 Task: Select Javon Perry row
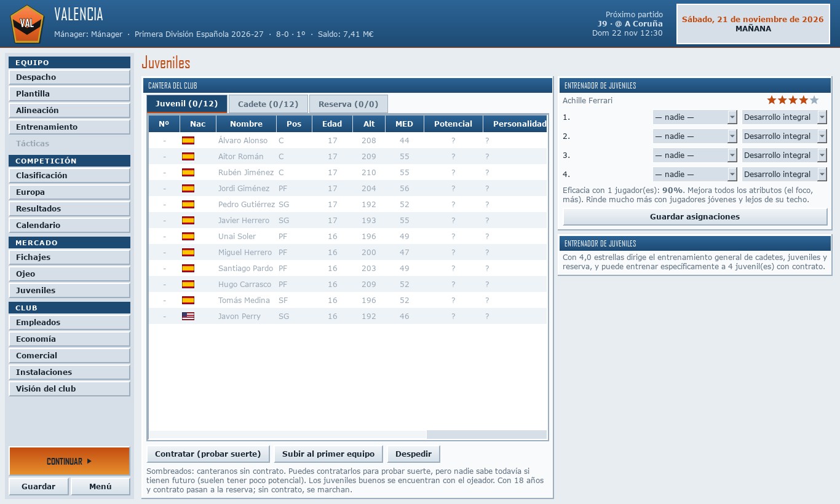[x=347, y=317]
